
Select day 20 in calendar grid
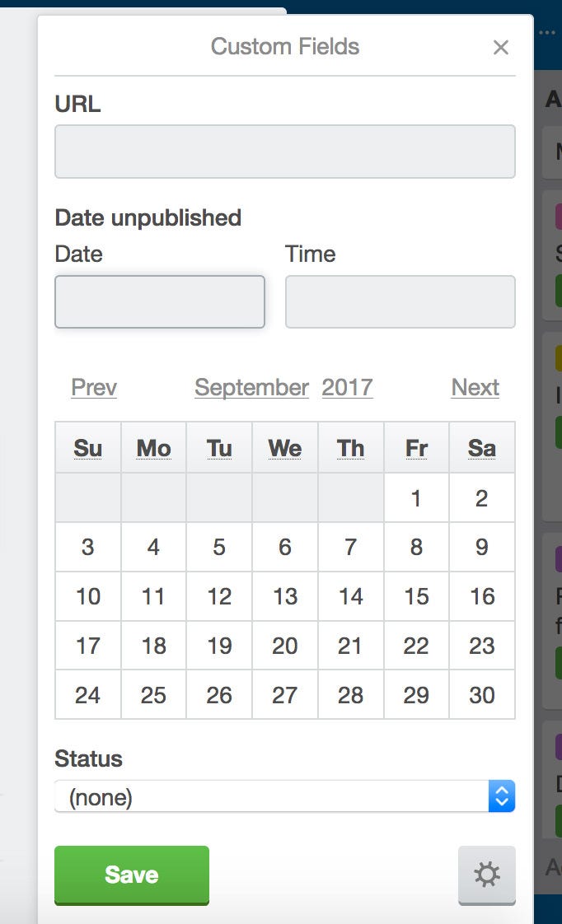[x=284, y=646]
